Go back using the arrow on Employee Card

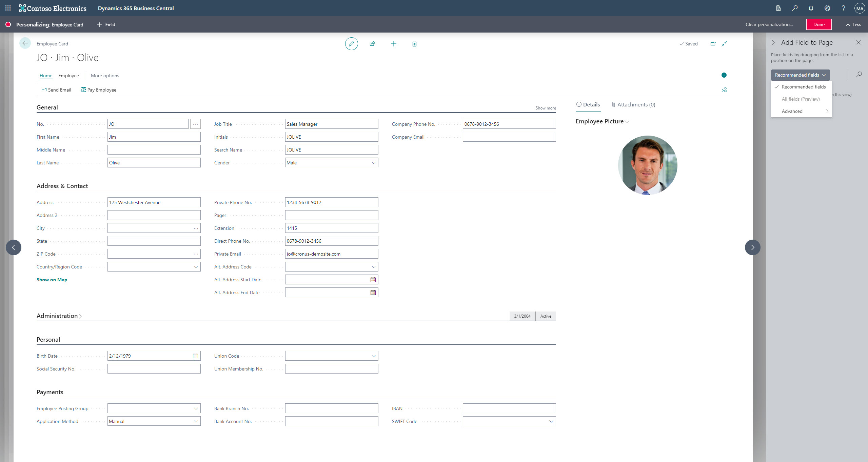pyautogui.click(x=25, y=43)
